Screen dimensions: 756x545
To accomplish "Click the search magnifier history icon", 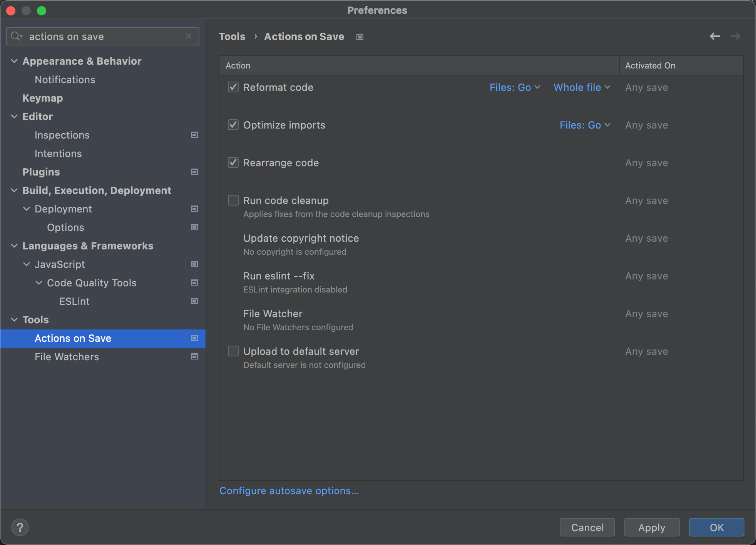I will point(17,36).
